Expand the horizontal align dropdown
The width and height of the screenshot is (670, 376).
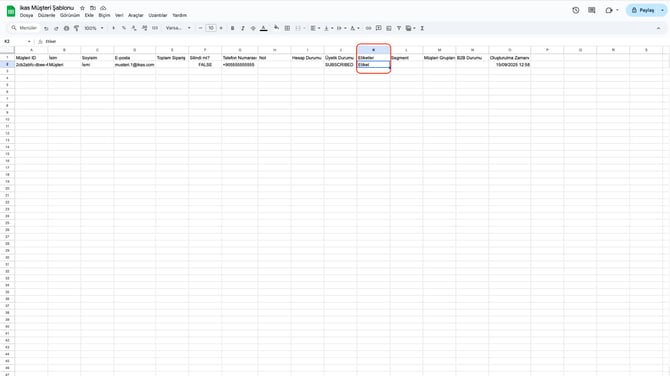tap(315, 28)
